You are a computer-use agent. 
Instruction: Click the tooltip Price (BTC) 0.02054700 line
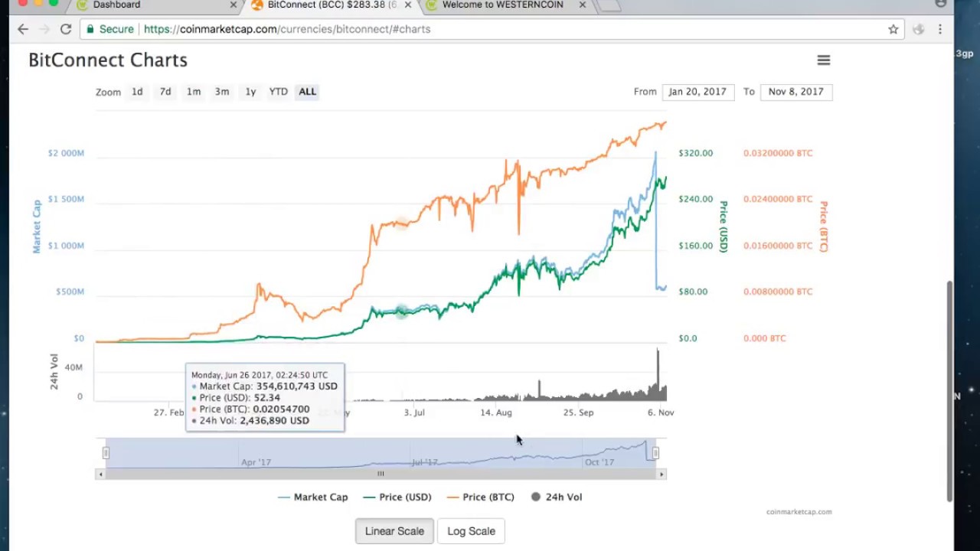[x=250, y=409]
